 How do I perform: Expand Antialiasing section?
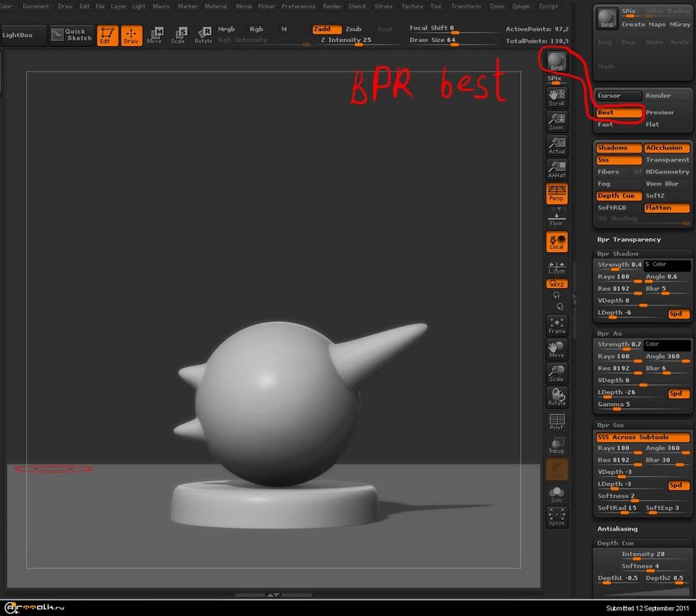click(x=617, y=529)
